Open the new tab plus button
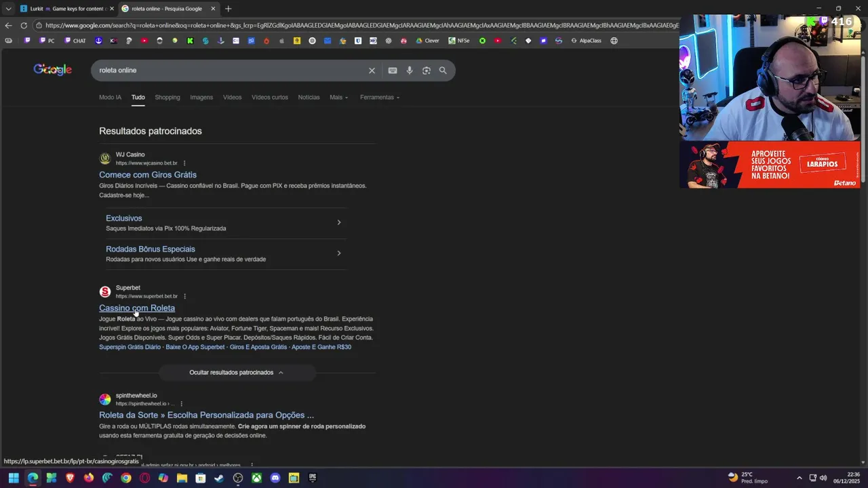Screen dimensions: 868x488 coord(228,9)
